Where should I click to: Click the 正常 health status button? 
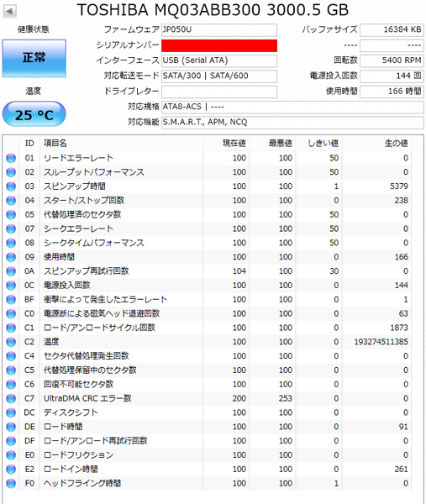(x=34, y=59)
